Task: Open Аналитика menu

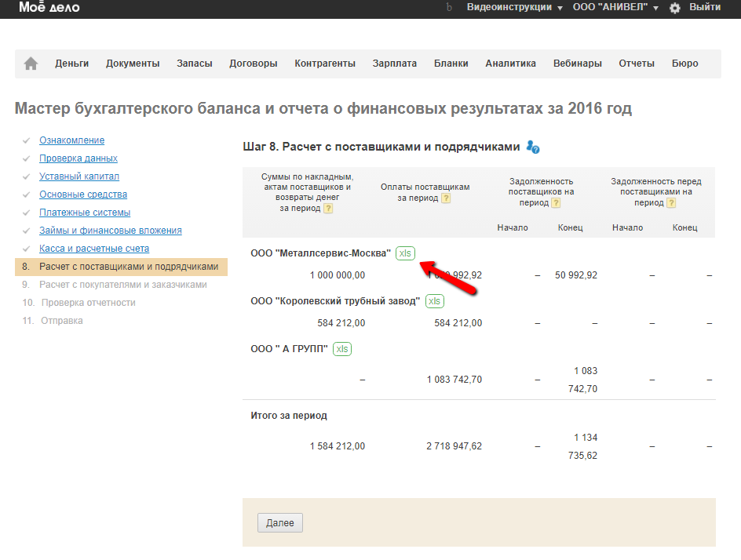Action: [x=510, y=64]
